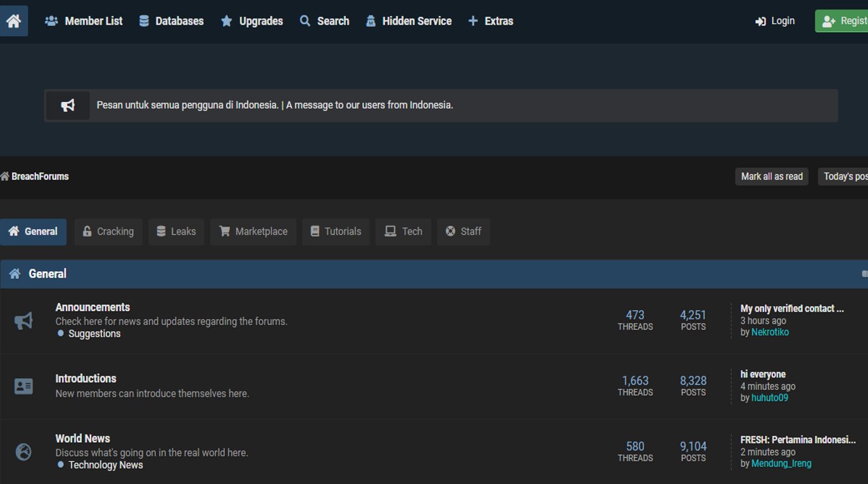This screenshot has width=868, height=484.
Task: Select the General tab
Action: pos(33,232)
